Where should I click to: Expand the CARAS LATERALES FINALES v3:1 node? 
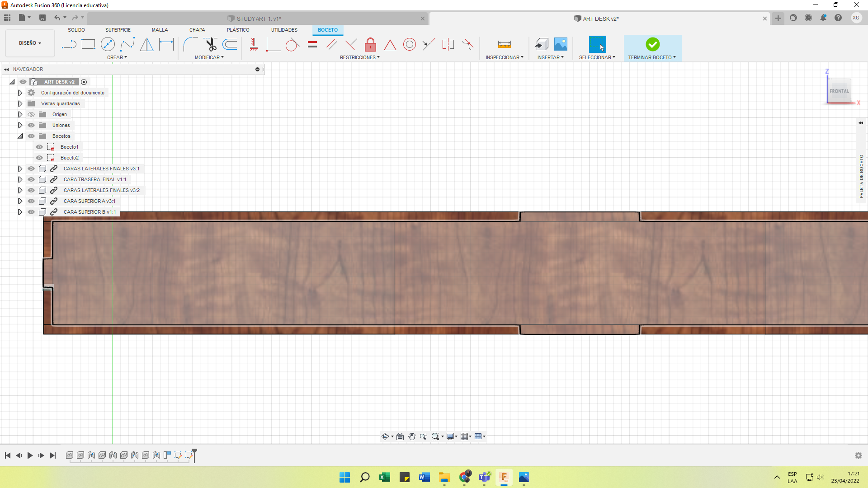(x=20, y=169)
